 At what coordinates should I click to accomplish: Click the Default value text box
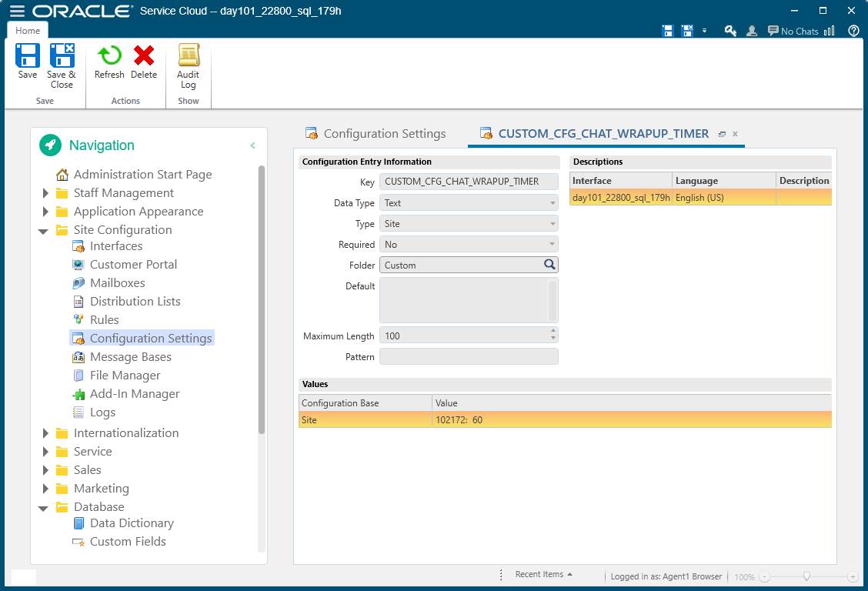click(x=463, y=300)
